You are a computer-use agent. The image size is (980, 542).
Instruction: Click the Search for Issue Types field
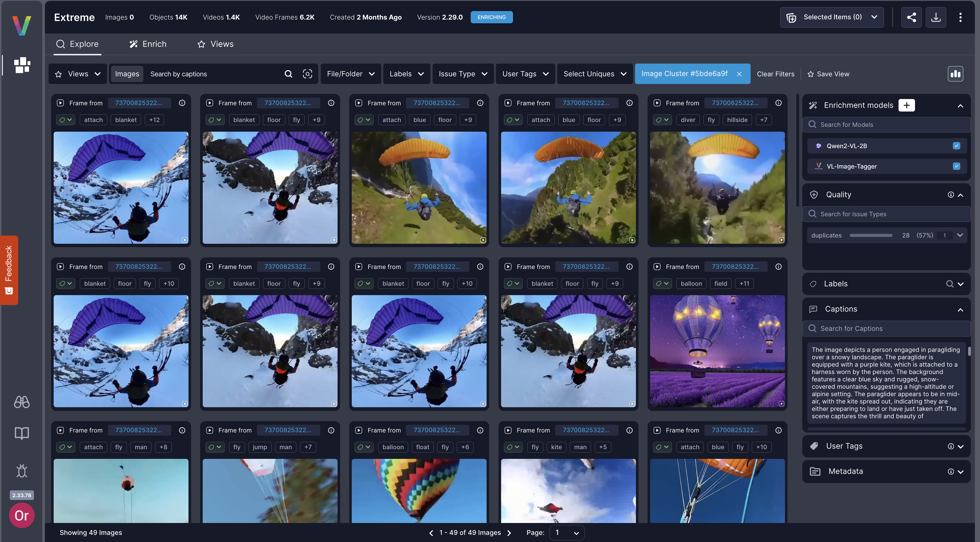pyautogui.click(x=886, y=214)
